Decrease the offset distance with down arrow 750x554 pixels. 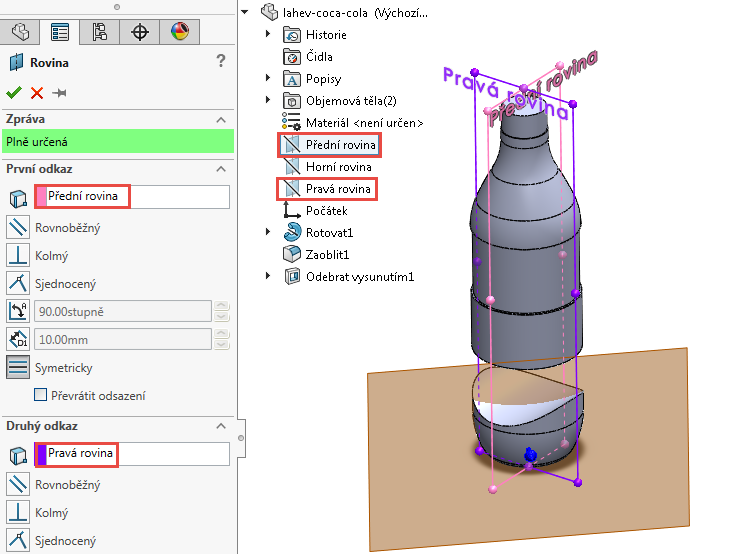click(x=221, y=345)
